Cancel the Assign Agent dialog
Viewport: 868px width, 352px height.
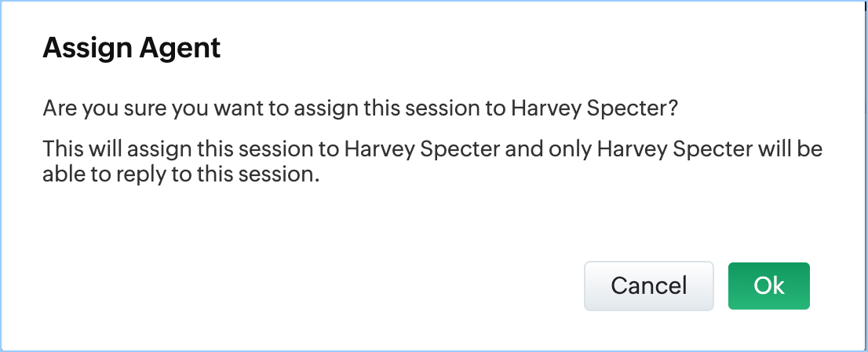pos(648,285)
